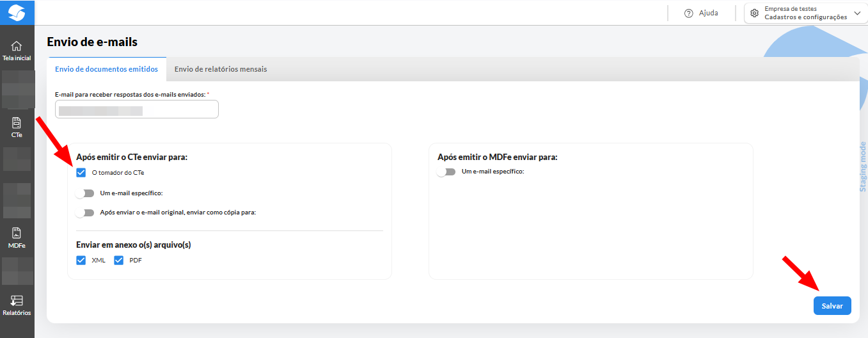Toggle PDF attachment checkbox
The width and height of the screenshot is (868, 338).
(x=118, y=261)
